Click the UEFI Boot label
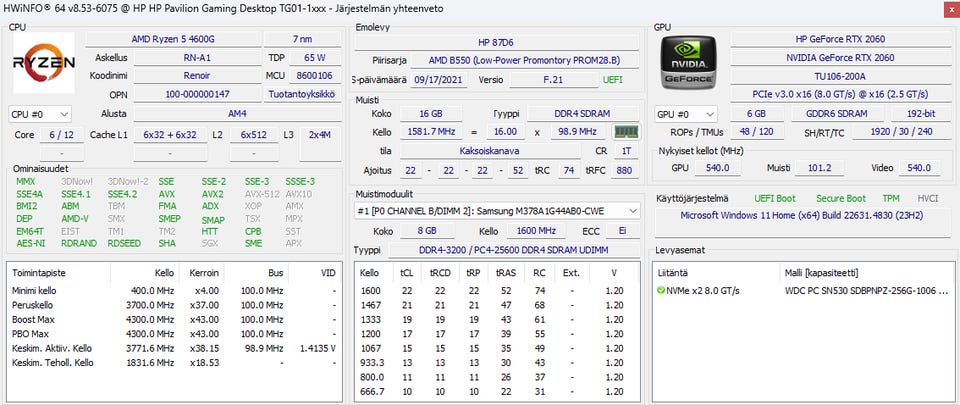This screenshot has width=960, height=405. 775,199
